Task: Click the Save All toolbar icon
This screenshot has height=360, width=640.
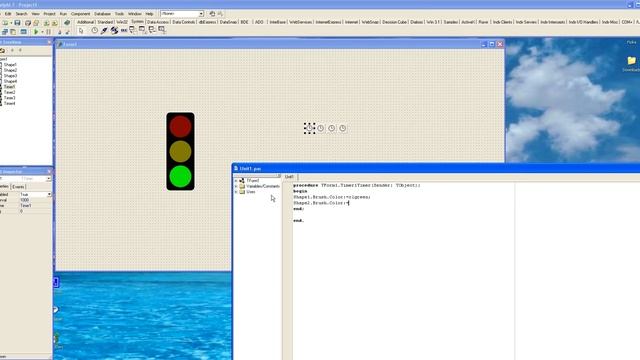Action: [28, 22]
